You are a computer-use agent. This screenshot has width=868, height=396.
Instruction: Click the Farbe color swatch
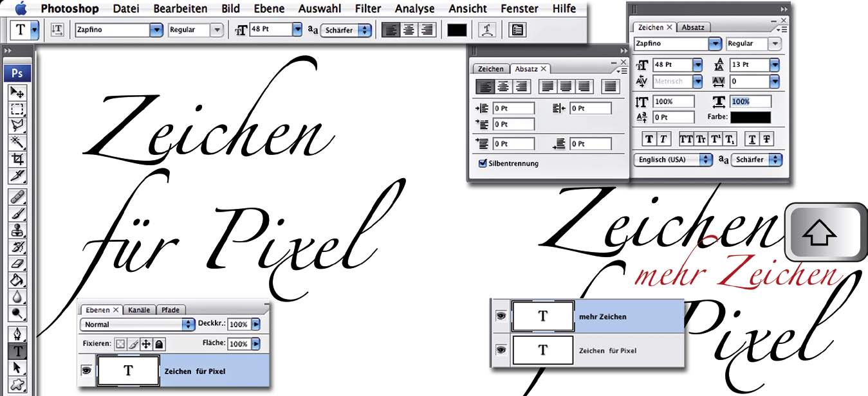click(750, 117)
